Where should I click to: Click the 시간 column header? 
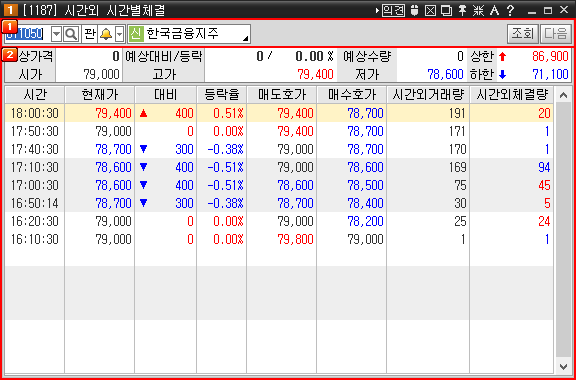[35, 95]
